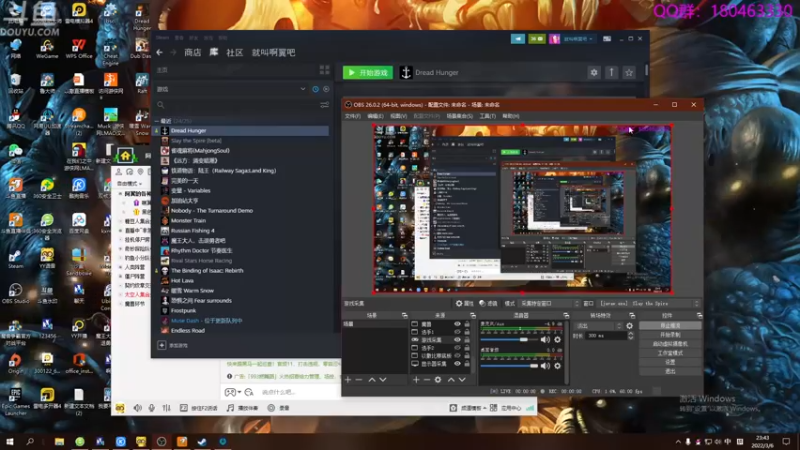800x450 pixels.
Task: Open window selection dropdown showing Slay the Spire
Action: coord(649,304)
